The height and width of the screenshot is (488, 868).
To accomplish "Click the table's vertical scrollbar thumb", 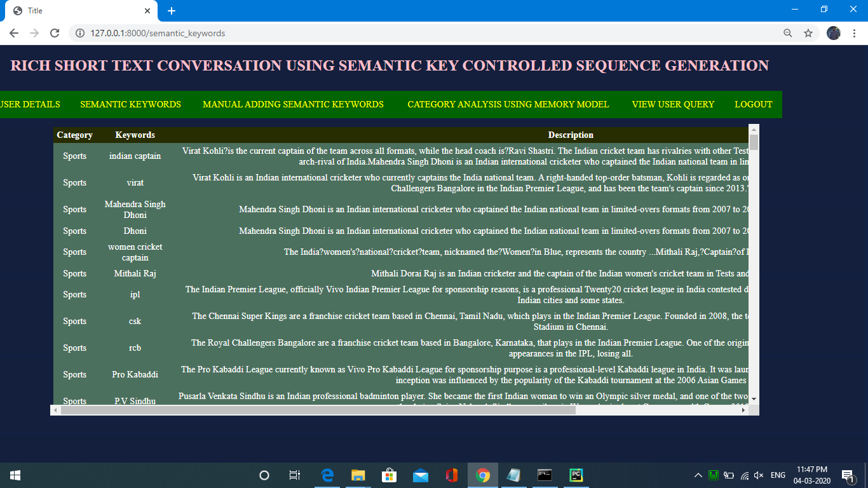I will 754,142.
